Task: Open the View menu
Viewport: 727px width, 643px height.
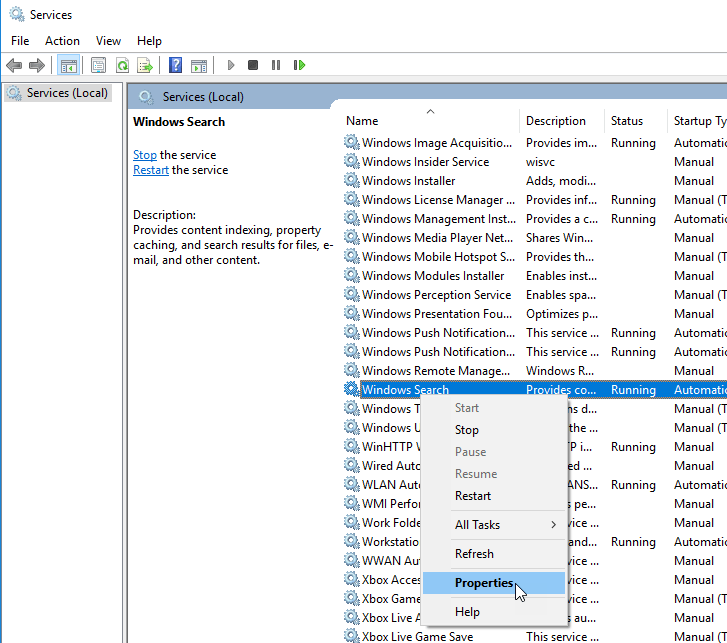Action: pos(108,41)
